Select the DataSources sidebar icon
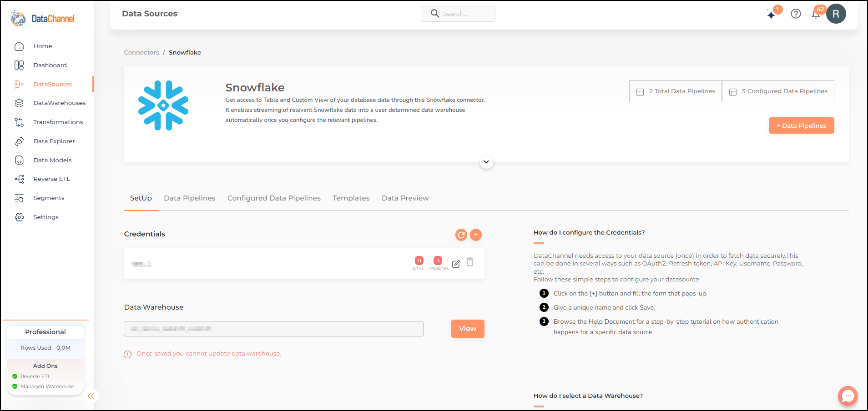The image size is (868, 411). 19,84
